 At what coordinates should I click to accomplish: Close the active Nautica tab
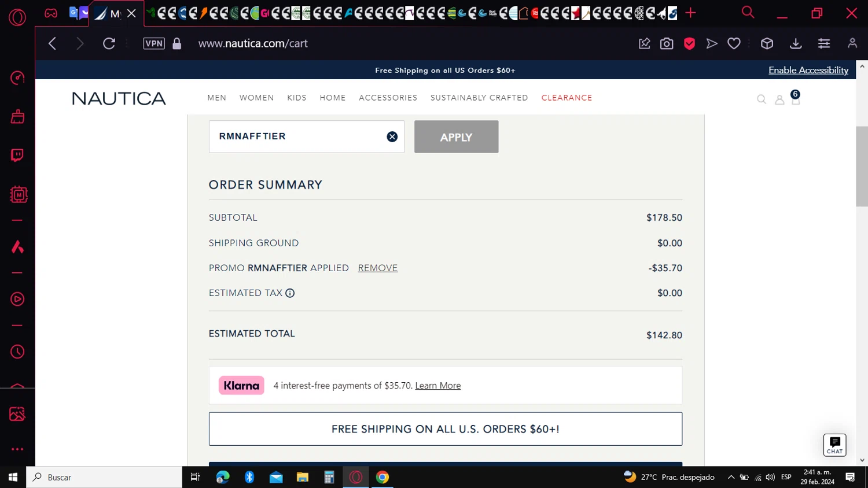(x=131, y=13)
